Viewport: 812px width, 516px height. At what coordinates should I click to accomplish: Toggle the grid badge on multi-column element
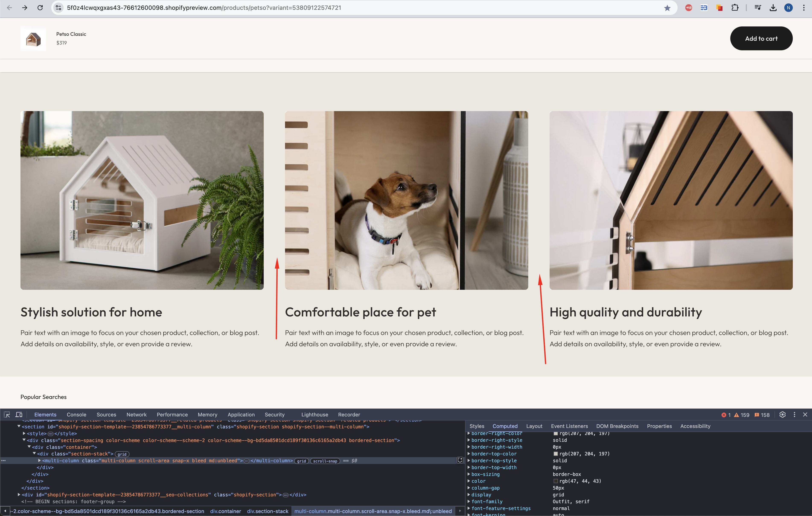[301, 461]
